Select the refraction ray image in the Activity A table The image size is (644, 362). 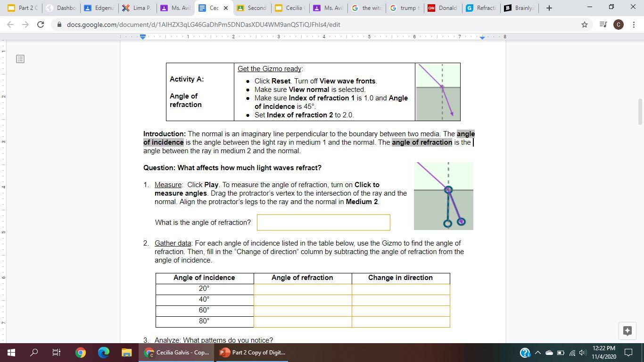(438, 92)
